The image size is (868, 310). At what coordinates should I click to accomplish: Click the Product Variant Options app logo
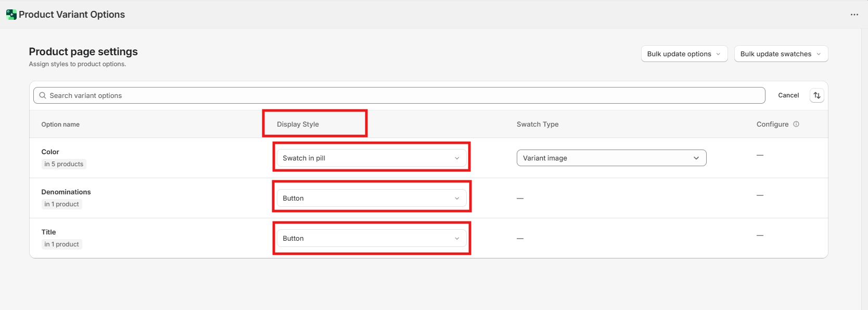click(x=11, y=15)
